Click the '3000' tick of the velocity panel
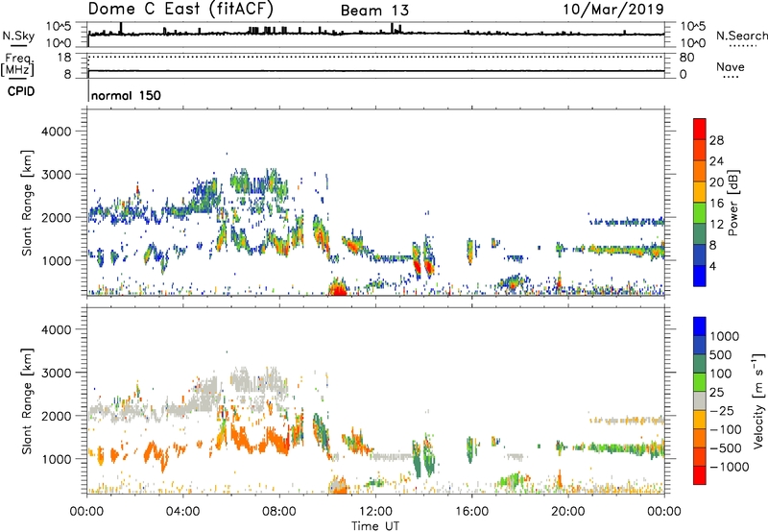Image resolution: width=768 pixels, height=532 pixels. click(56, 373)
